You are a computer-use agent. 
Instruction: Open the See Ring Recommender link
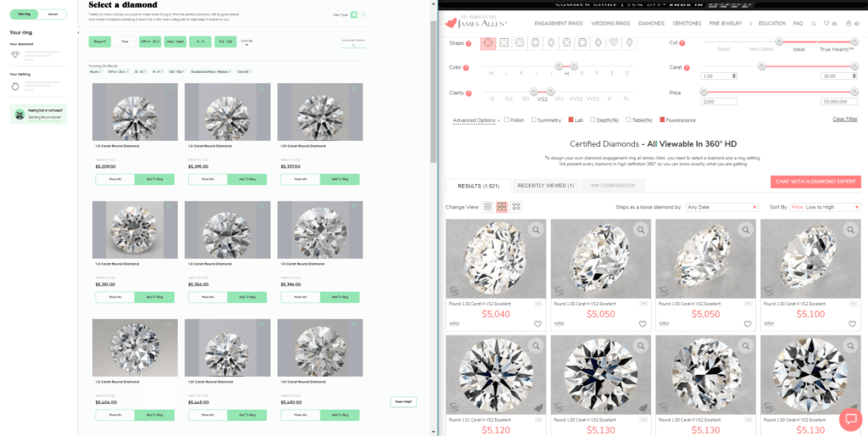coord(45,117)
